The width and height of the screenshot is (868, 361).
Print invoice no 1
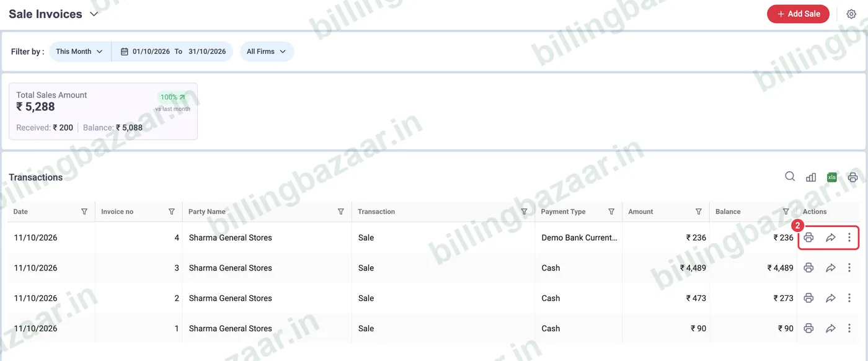(808, 329)
